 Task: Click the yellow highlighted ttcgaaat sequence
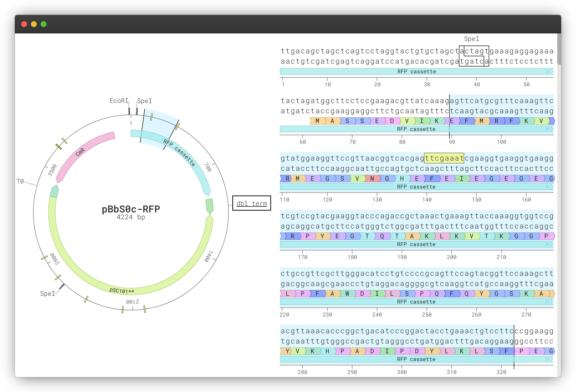pyautogui.click(x=444, y=158)
